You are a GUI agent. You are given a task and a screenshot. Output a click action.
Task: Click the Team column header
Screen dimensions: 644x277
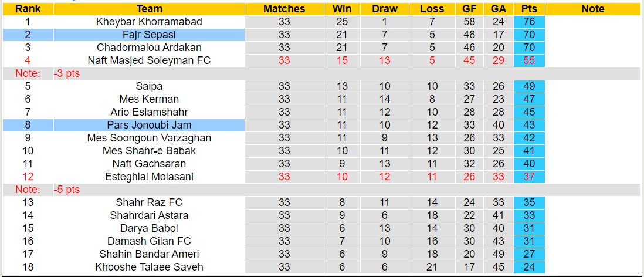149,9
